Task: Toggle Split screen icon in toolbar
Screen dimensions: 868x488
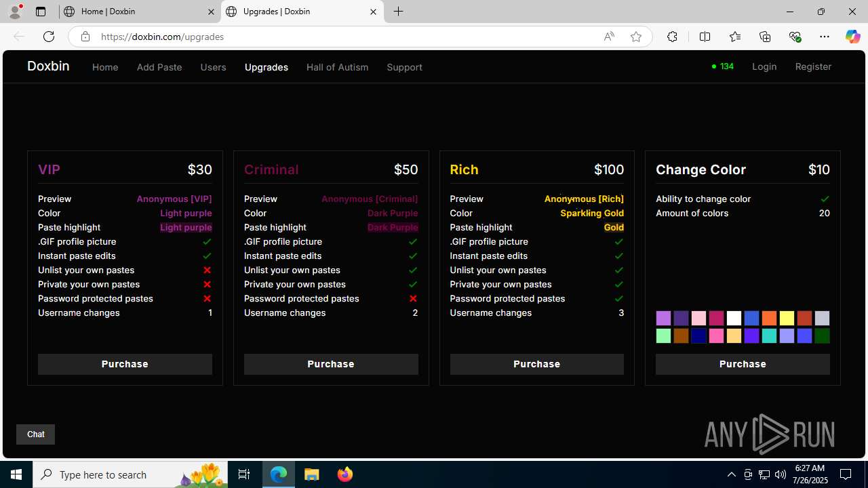Action: (x=705, y=37)
